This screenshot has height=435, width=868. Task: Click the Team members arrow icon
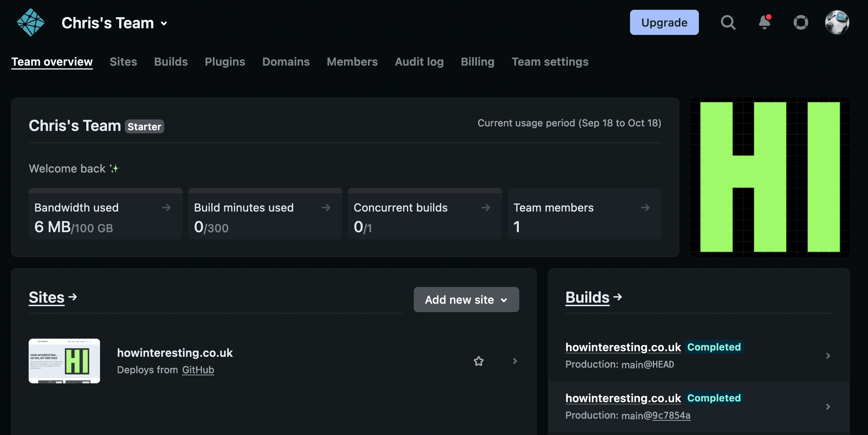pyautogui.click(x=645, y=208)
